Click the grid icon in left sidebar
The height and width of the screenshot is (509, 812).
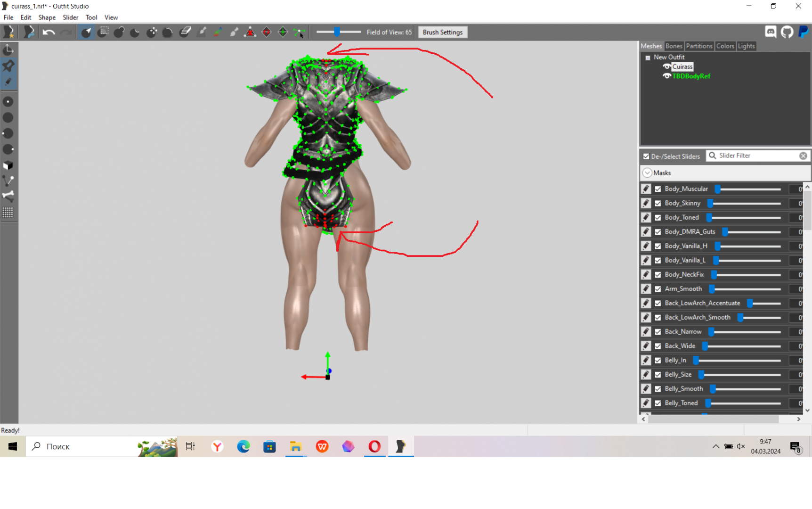point(8,213)
